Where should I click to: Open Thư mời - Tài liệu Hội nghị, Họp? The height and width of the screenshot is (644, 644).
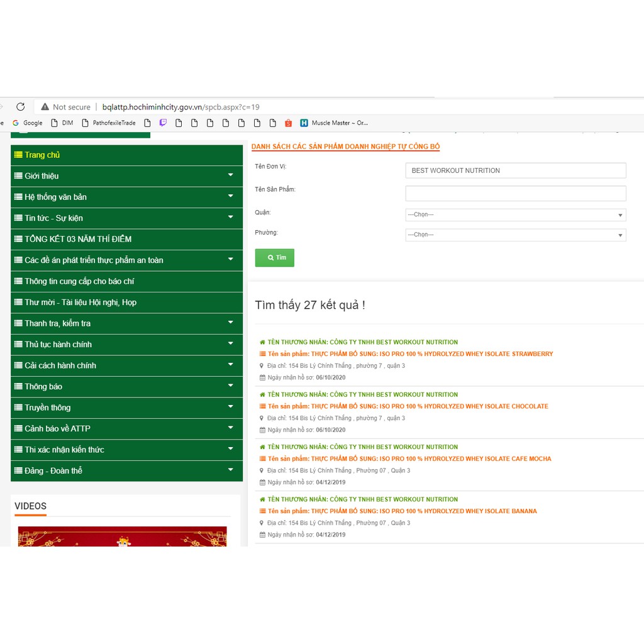[126, 303]
